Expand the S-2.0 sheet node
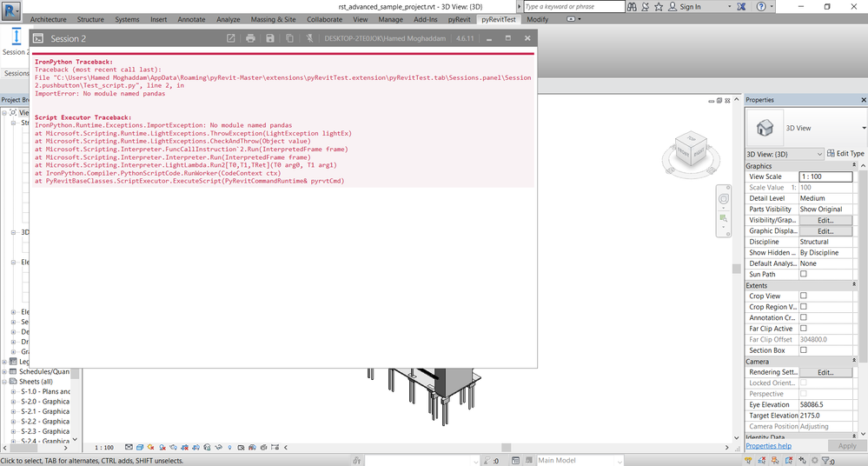 coord(13,402)
